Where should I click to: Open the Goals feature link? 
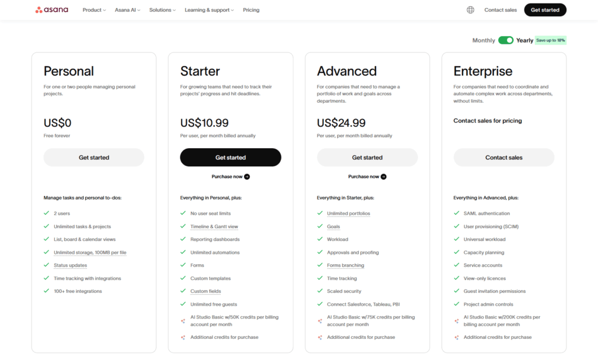333,226
